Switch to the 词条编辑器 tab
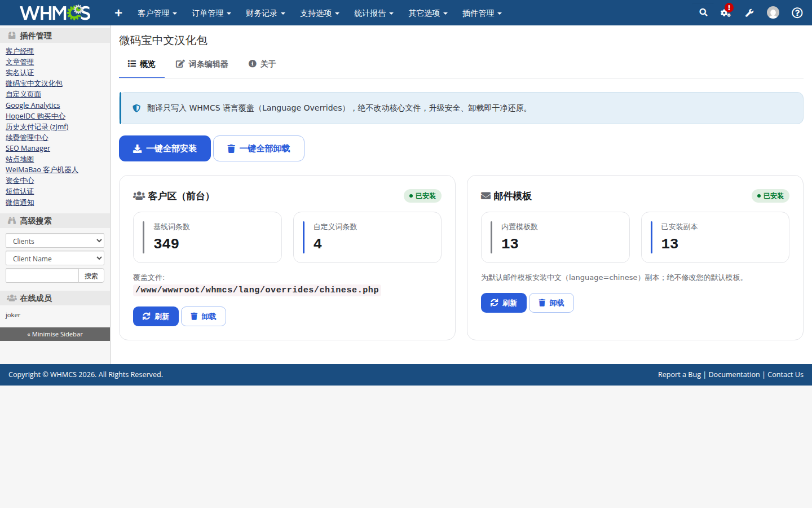This screenshot has width=812, height=508. coord(202,64)
